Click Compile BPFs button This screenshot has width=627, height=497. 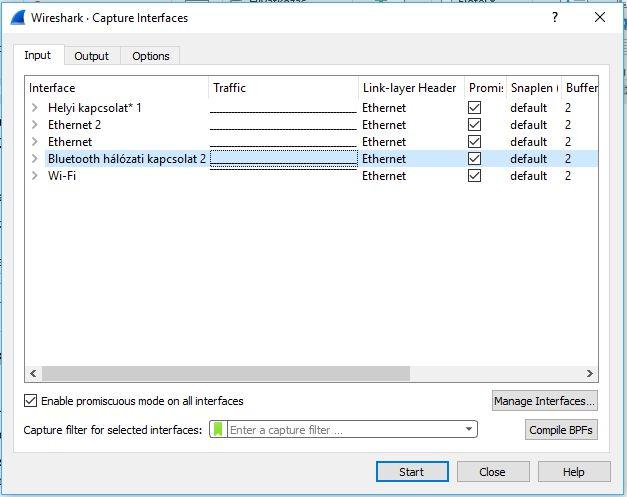tap(561, 430)
